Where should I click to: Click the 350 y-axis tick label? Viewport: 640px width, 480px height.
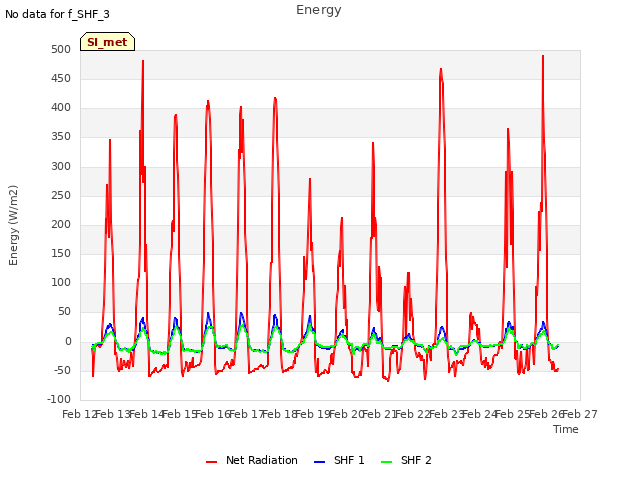coord(61,137)
